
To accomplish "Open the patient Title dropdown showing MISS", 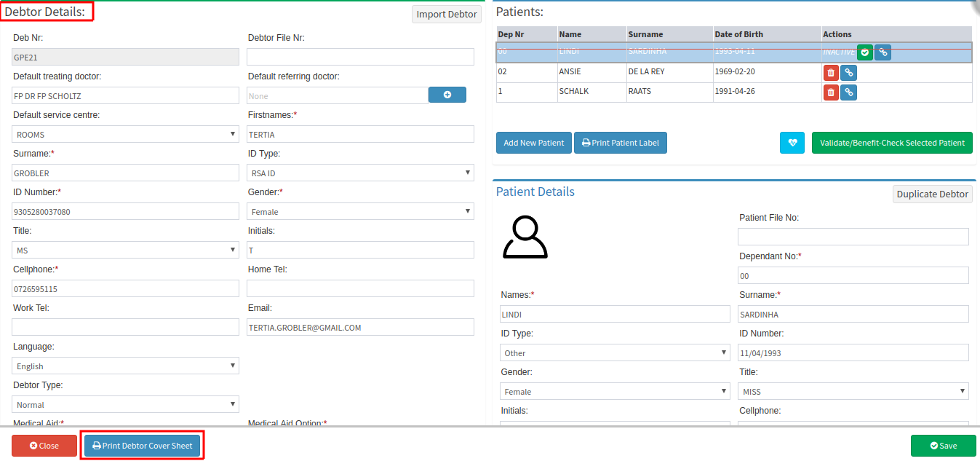I will (x=853, y=392).
